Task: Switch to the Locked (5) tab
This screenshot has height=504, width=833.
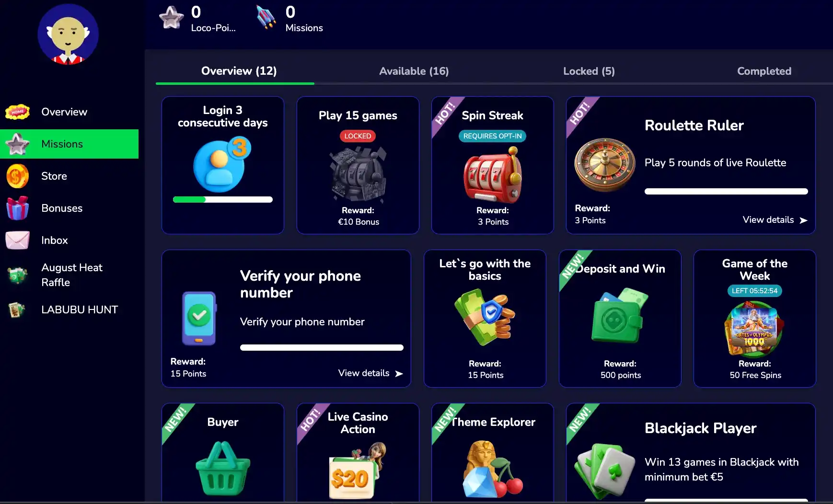Action: [589, 71]
